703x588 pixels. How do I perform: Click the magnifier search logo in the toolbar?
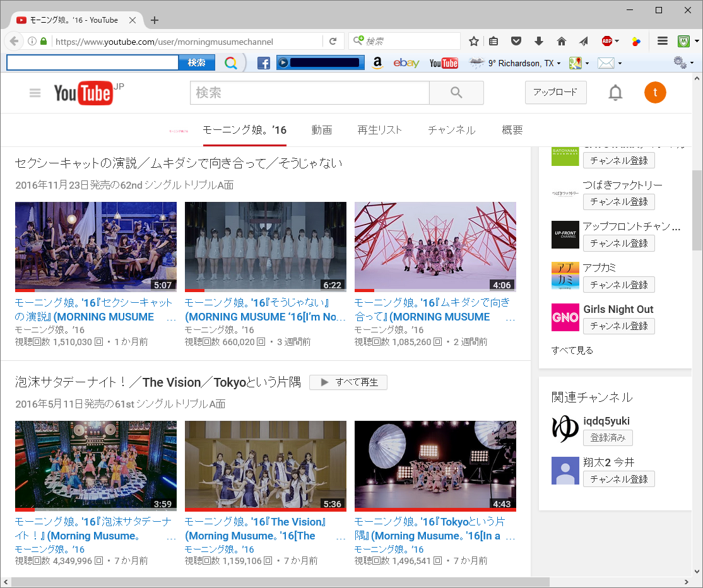point(231,63)
